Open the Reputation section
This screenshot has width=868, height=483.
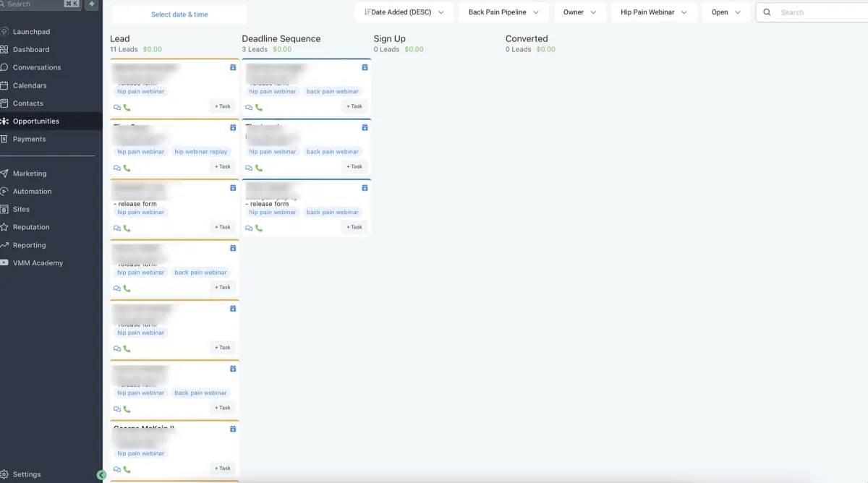pyautogui.click(x=31, y=227)
